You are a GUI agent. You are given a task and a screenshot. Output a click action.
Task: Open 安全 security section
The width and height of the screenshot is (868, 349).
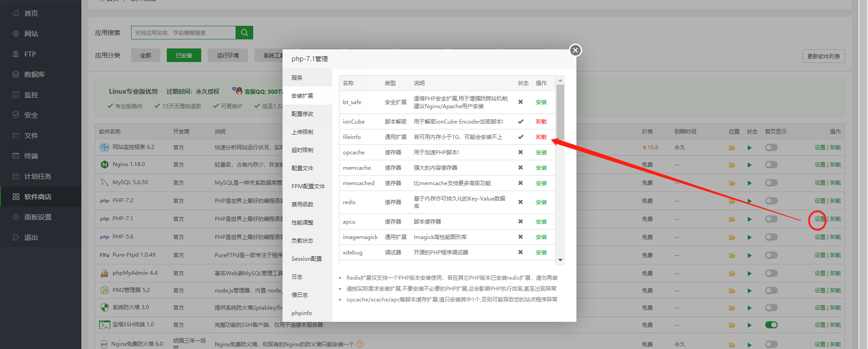pyautogui.click(x=31, y=115)
